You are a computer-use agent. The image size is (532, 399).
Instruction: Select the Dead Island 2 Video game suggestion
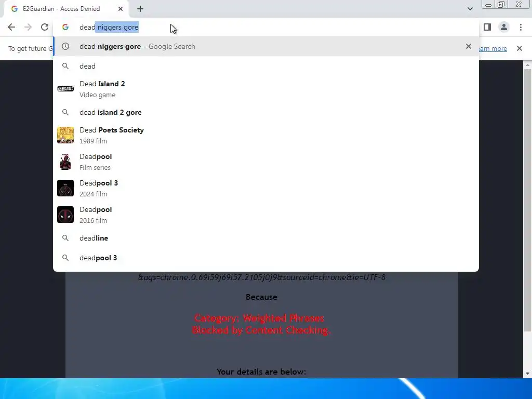[266, 89]
